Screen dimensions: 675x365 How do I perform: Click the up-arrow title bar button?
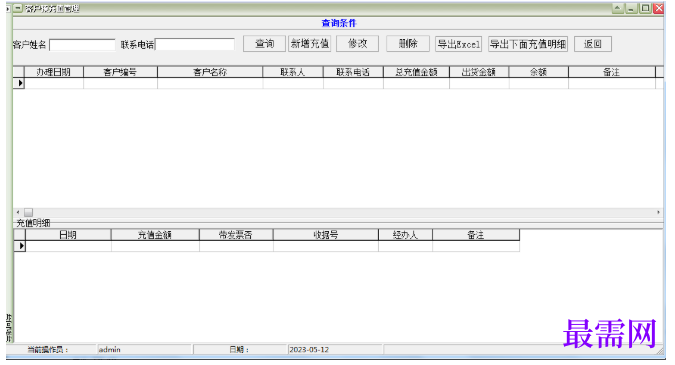(x=618, y=8)
